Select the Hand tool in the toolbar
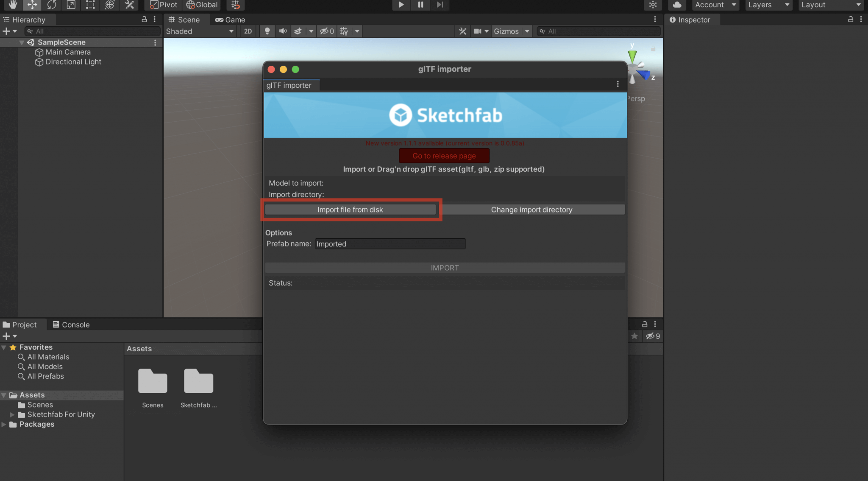 click(x=12, y=5)
